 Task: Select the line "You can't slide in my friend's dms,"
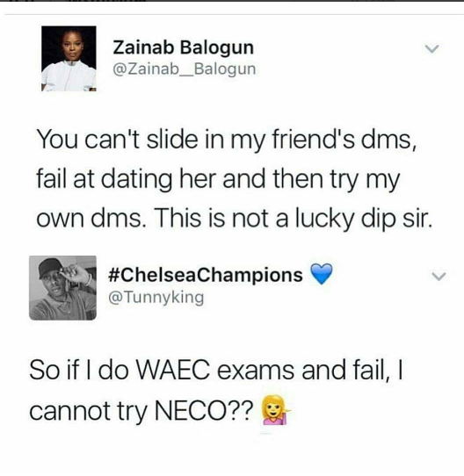pyautogui.click(x=227, y=141)
